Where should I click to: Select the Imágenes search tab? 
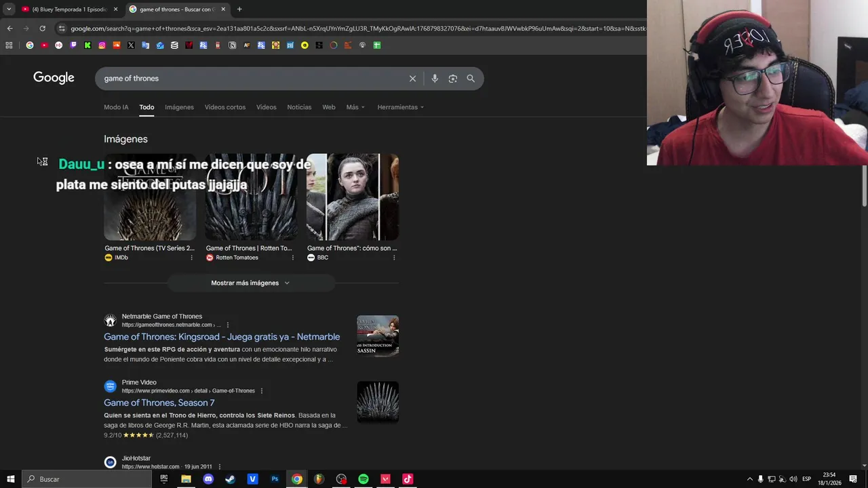pyautogui.click(x=179, y=107)
